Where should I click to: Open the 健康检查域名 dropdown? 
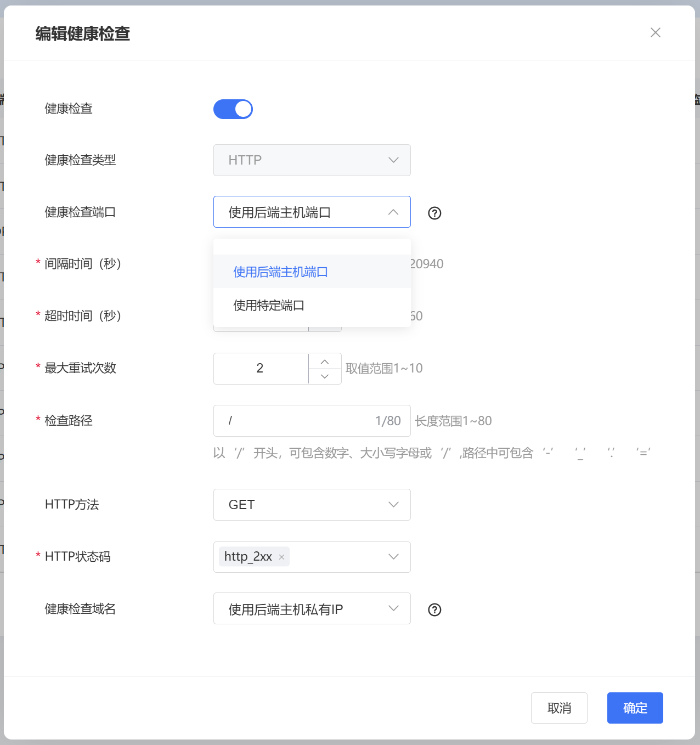click(312, 609)
